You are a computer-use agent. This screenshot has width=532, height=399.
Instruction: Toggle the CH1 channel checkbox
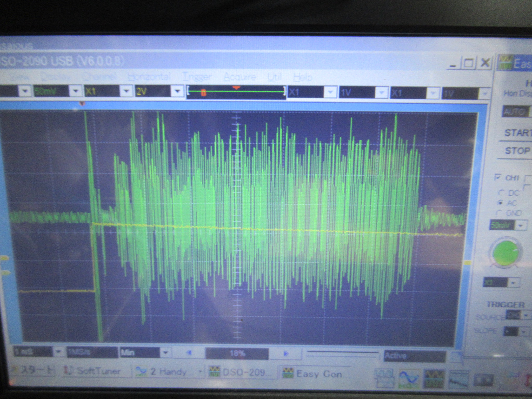click(x=498, y=177)
